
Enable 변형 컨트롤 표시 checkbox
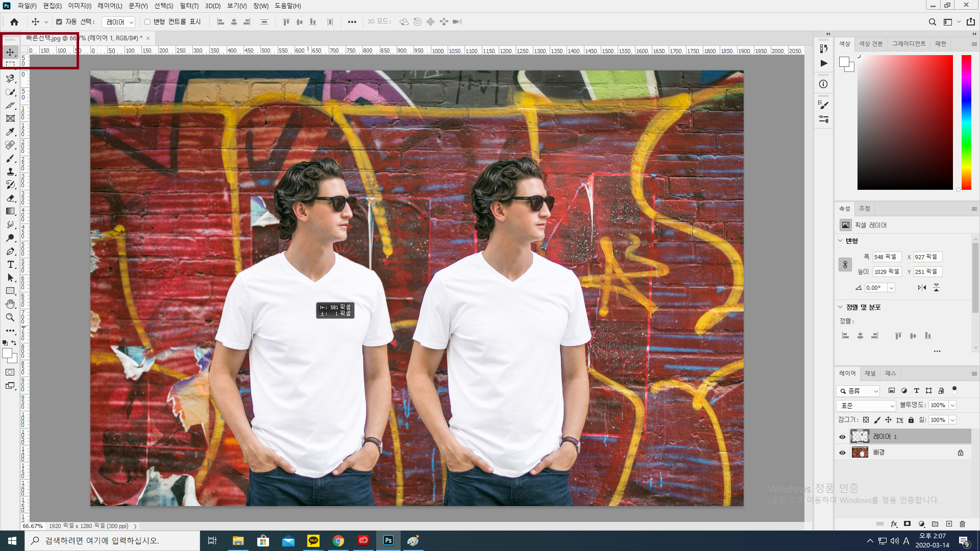(148, 22)
